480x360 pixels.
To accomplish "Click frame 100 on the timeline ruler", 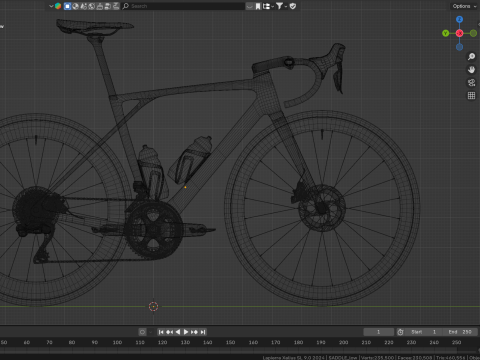I will [117, 342].
